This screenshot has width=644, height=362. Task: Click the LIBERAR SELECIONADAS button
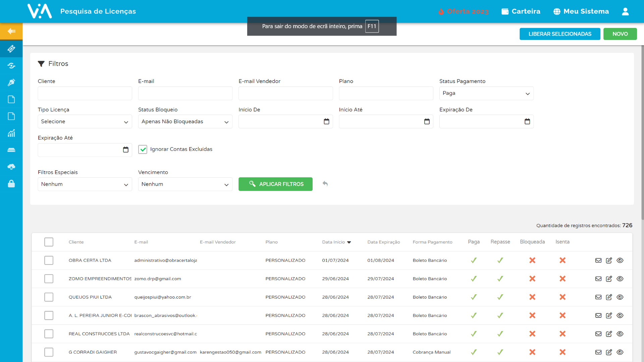point(560,34)
